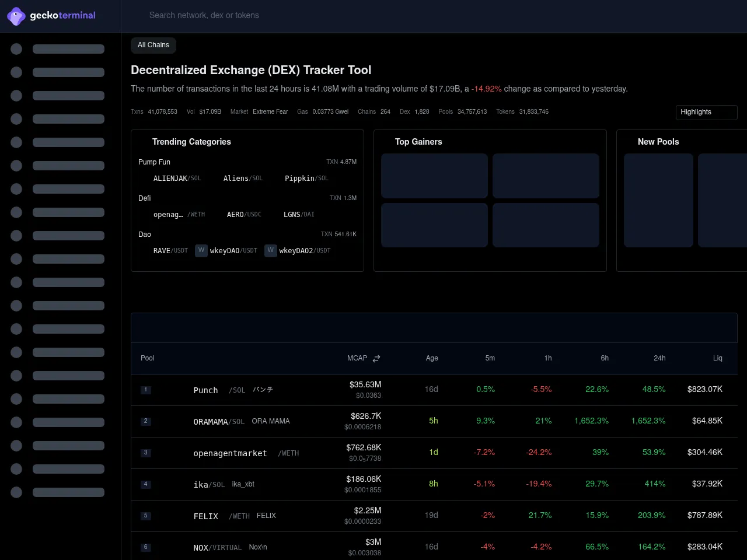This screenshot has width=747, height=560.
Task: Sort the pool table by MCAP
Action: pos(357,358)
